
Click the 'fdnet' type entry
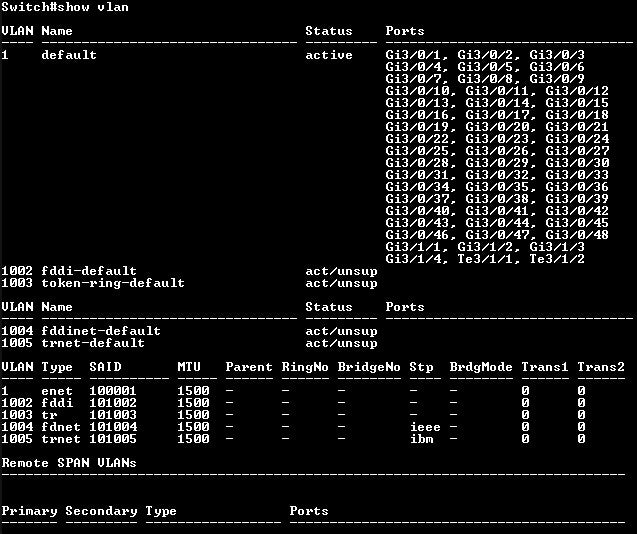(x=61, y=427)
